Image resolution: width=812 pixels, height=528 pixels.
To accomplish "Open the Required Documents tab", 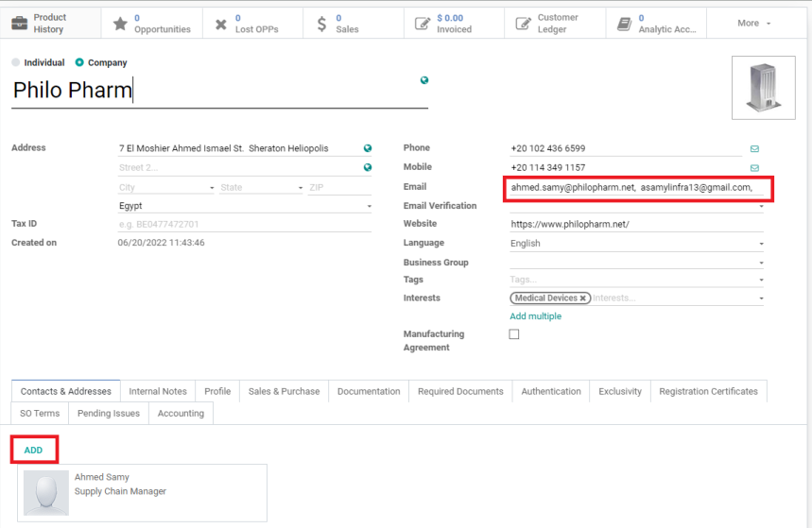I will pyautogui.click(x=460, y=391).
